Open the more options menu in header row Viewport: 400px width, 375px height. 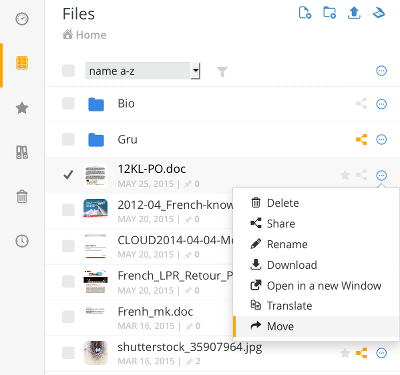tap(381, 71)
